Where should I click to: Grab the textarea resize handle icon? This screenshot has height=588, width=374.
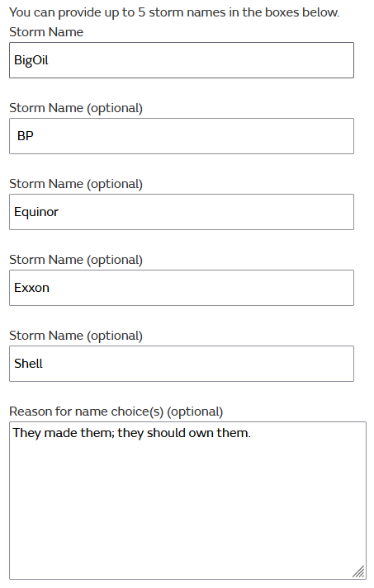(x=358, y=572)
